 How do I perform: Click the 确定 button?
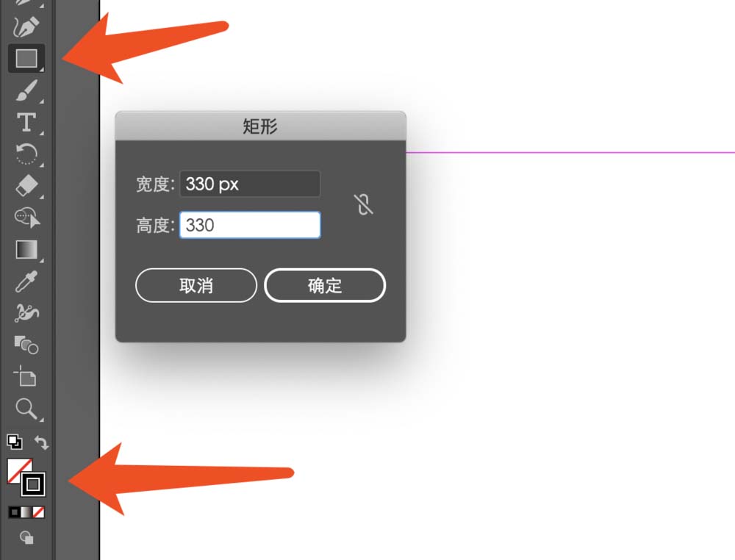(325, 285)
